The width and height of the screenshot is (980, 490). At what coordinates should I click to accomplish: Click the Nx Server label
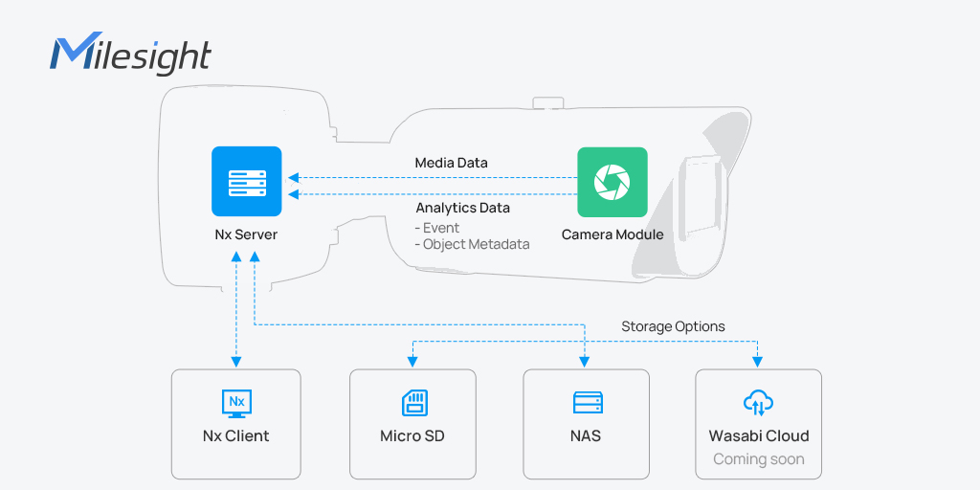246,235
